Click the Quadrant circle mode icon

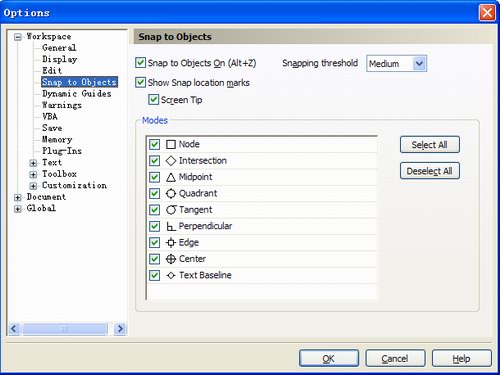pos(171,193)
